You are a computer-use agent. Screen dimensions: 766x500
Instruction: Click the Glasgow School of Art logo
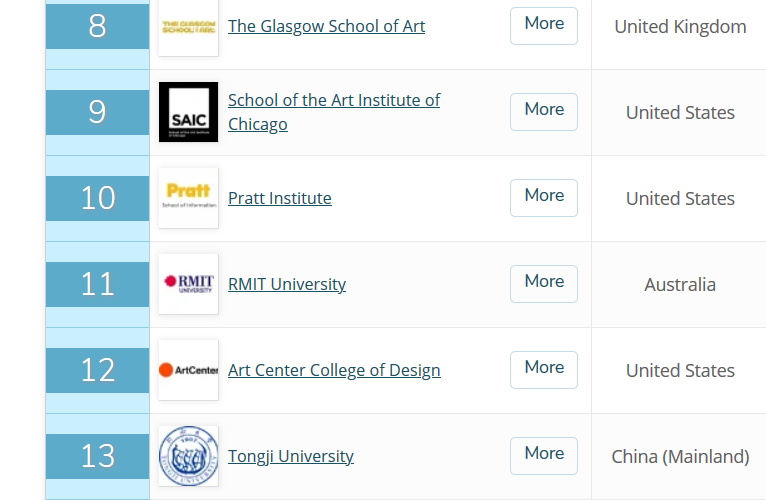(x=188, y=27)
